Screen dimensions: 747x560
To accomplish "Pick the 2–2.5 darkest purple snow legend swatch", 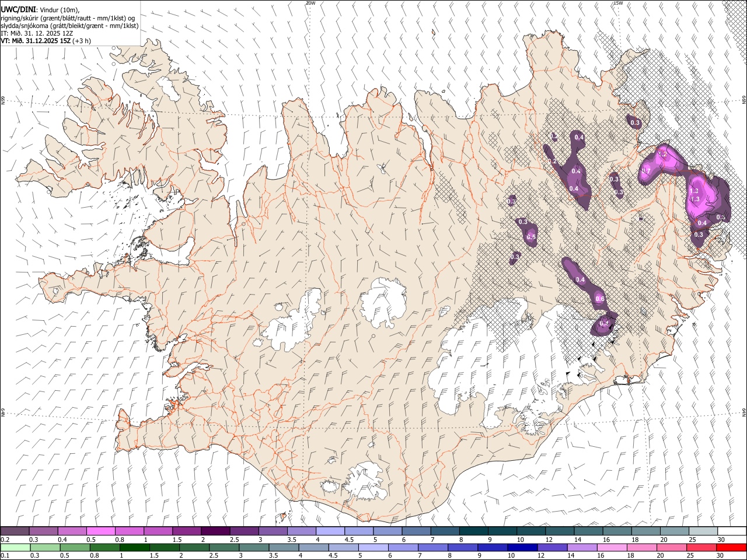I will coord(215,531).
